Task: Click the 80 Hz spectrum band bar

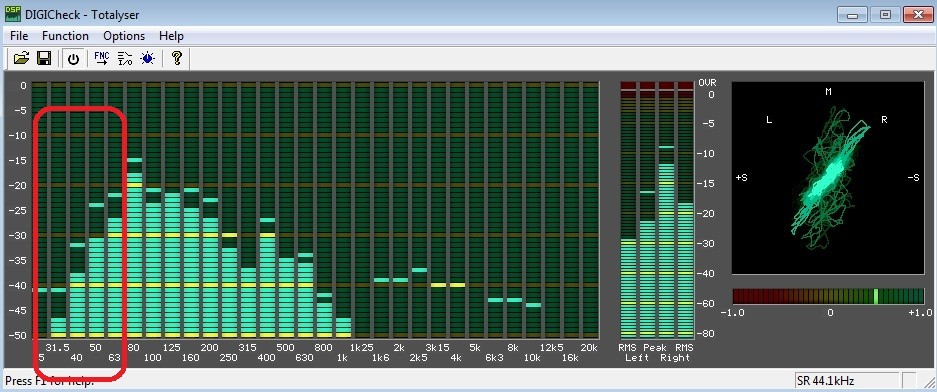Action: (x=134, y=210)
